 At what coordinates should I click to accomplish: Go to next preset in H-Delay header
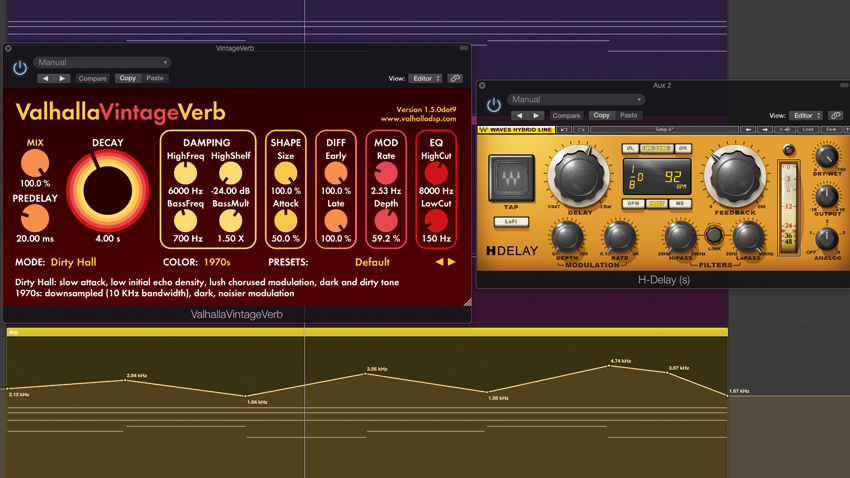[x=536, y=115]
